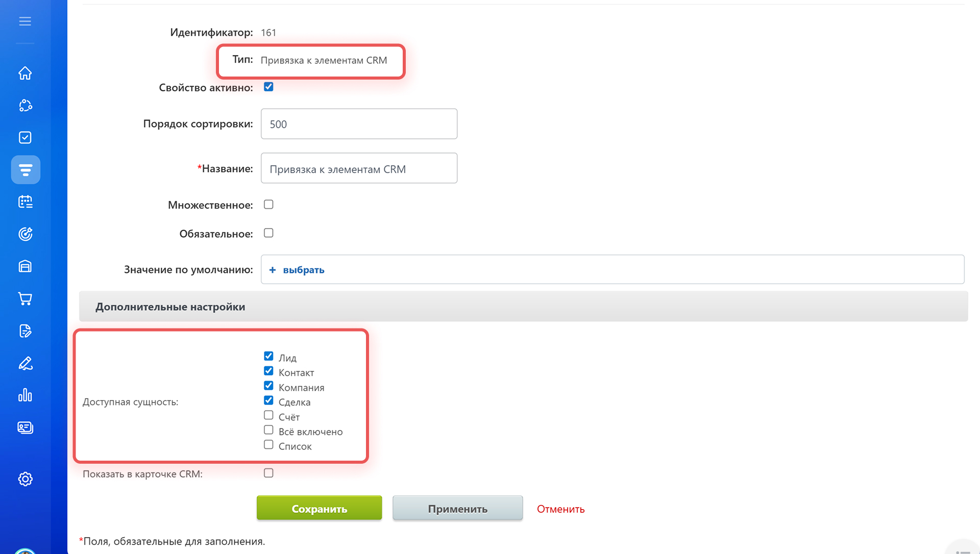The height and width of the screenshot is (554, 980).
Task: Open the calendar icon in the sidebar
Action: (25, 202)
